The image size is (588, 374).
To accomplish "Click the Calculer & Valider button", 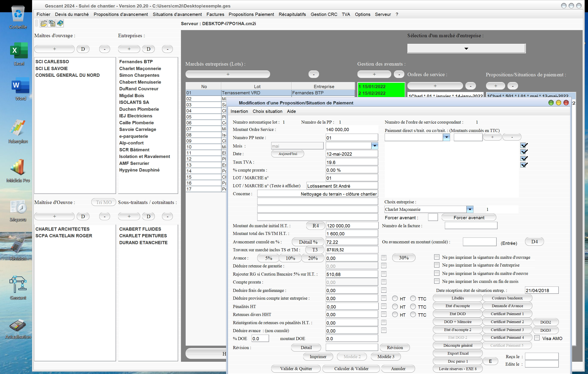I will click(x=351, y=369).
